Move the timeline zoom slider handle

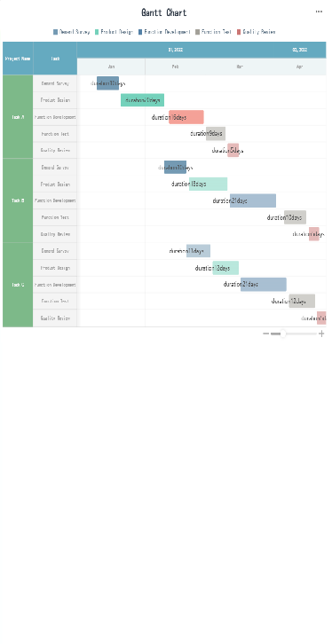pyautogui.click(x=283, y=334)
